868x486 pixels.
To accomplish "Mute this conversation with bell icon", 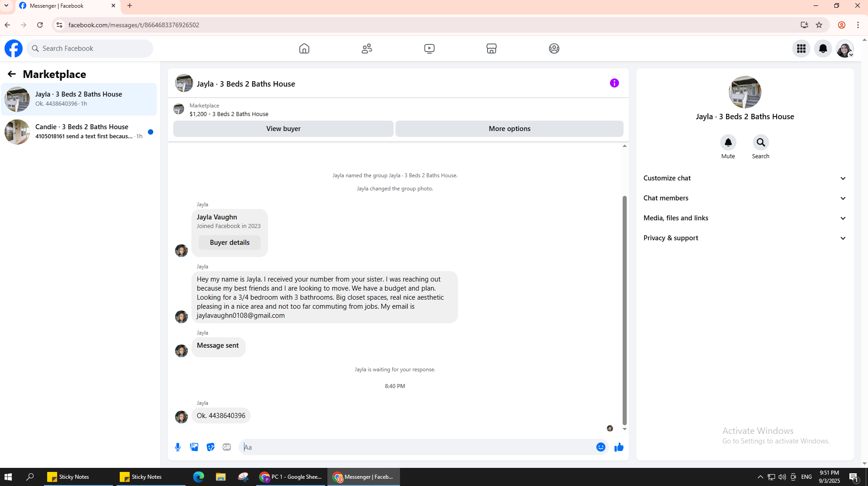I will (728, 142).
